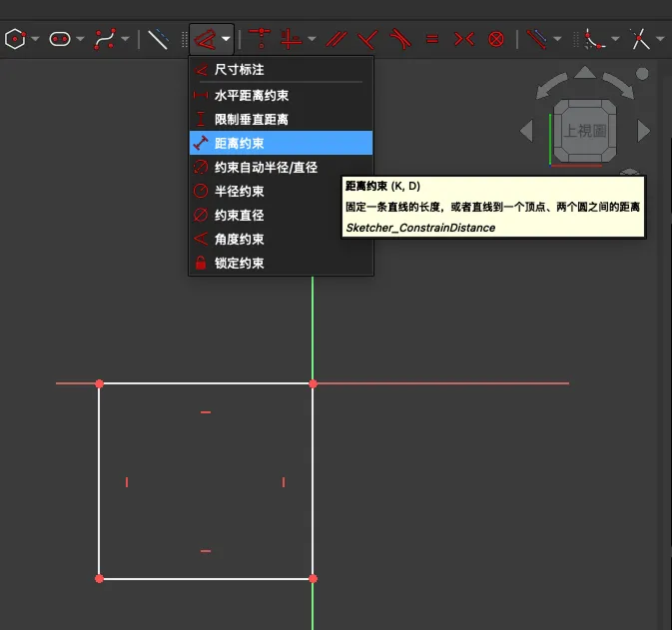Apply the tangent constraint tool
Screen dimensions: 672x630
[399, 39]
